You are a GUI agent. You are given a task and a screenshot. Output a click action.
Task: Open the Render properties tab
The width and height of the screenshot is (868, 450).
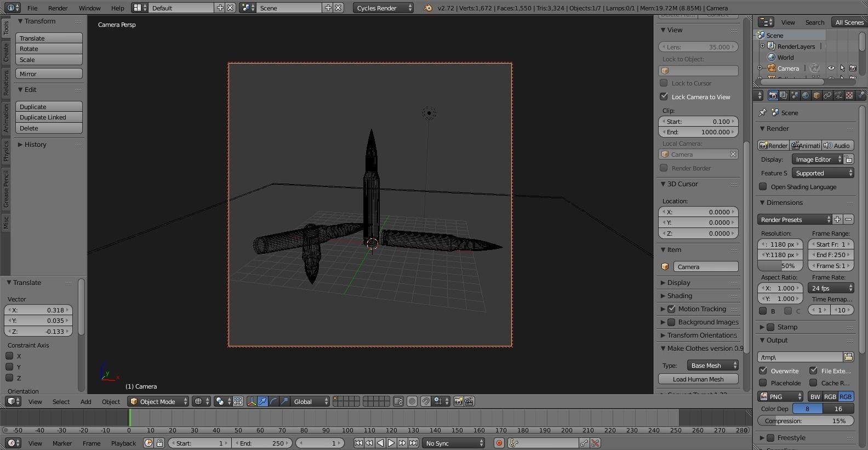tap(773, 95)
